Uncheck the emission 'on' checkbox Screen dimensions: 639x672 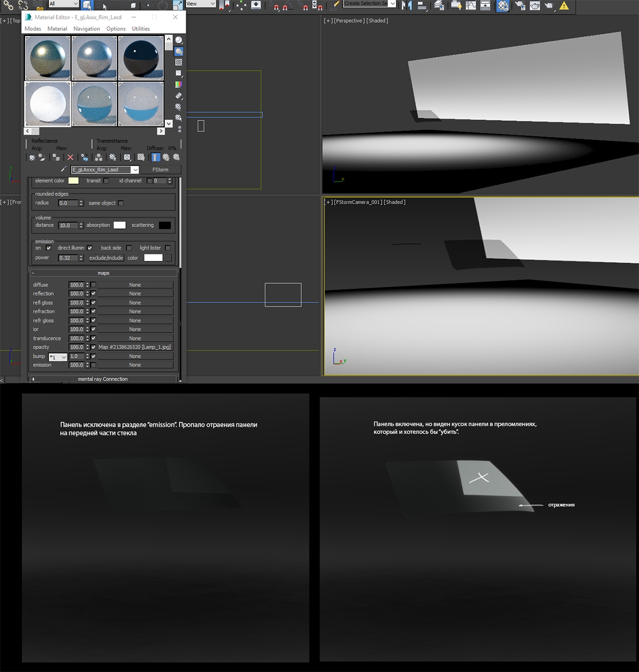[x=49, y=248]
